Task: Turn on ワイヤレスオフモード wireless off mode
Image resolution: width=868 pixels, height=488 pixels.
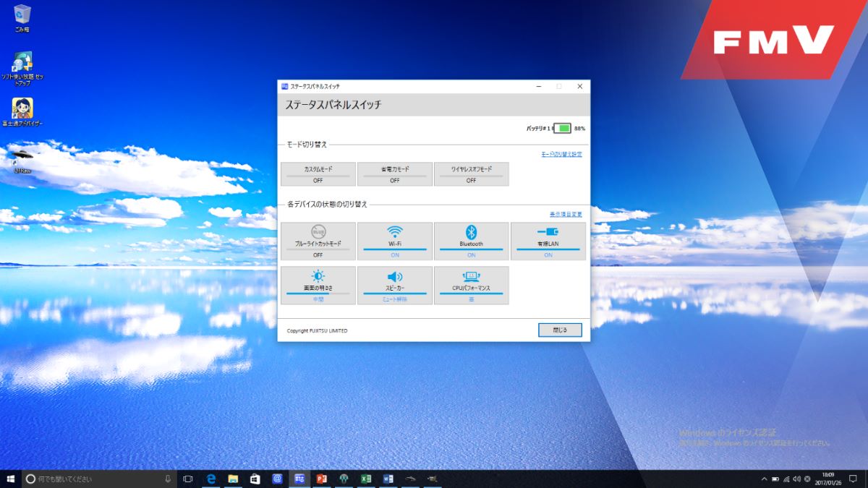Action: pyautogui.click(x=471, y=174)
